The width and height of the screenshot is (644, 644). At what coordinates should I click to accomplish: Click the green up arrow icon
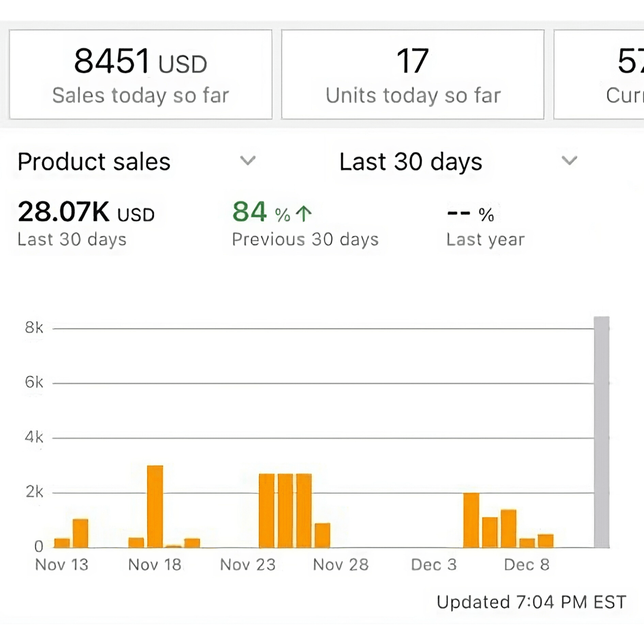pyautogui.click(x=304, y=214)
